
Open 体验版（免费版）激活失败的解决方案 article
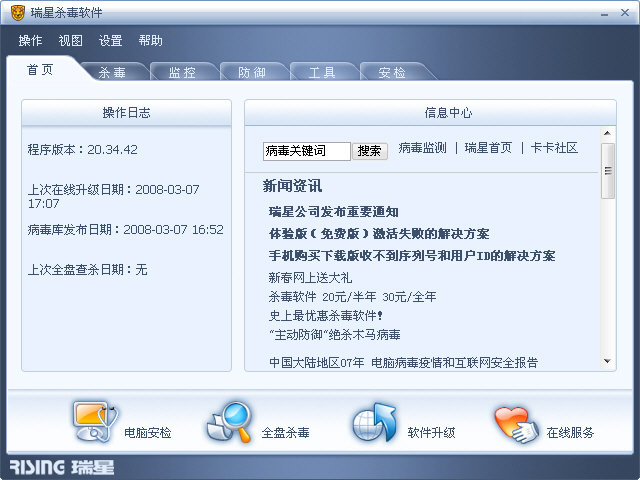(379, 234)
